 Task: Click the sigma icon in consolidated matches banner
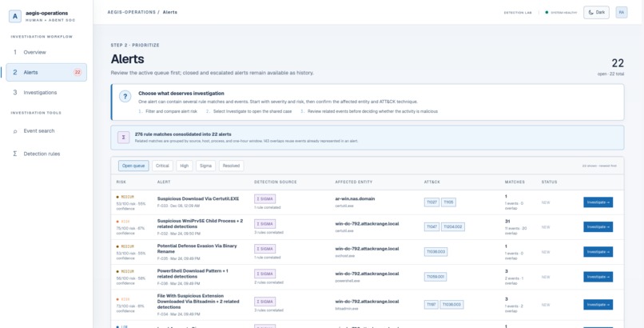coord(124,138)
